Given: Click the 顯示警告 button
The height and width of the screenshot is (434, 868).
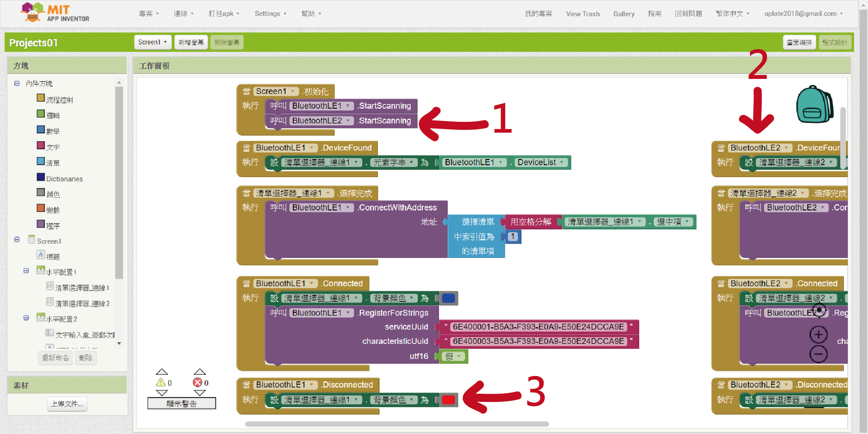Looking at the screenshot, I should [x=181, y=403].
